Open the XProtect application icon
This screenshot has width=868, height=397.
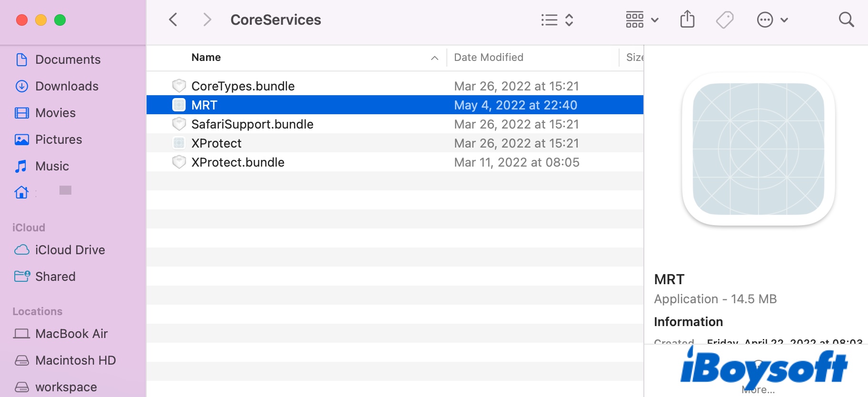pyautogui.click(x=179, y=143)
